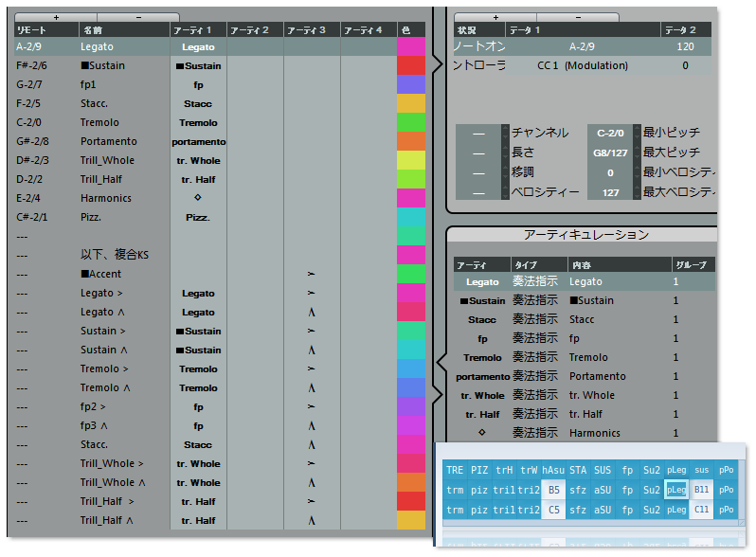Adjust the 最小ピッチ C-2/0 stepper
This screenshot has height=557, width=756.
(637, 133)
